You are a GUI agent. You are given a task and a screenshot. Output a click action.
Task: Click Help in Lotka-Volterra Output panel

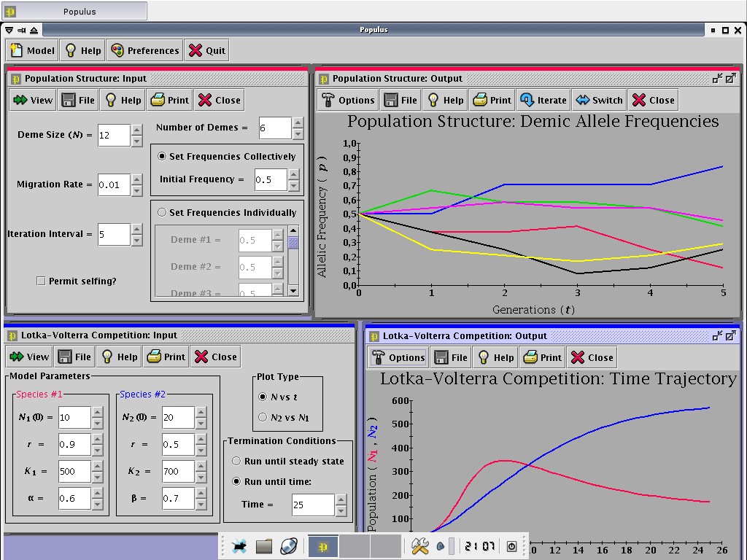495,357
